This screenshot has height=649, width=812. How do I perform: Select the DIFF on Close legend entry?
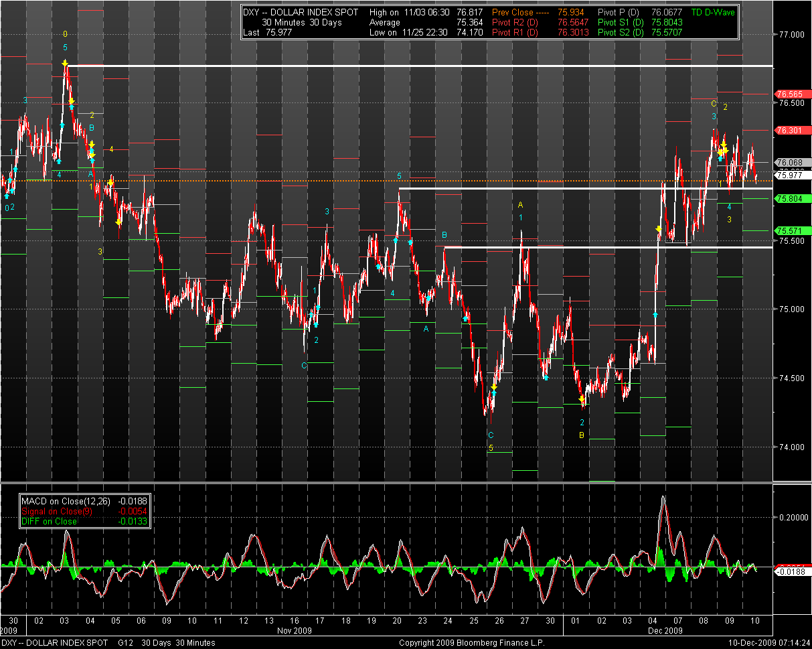click(49, 521)
